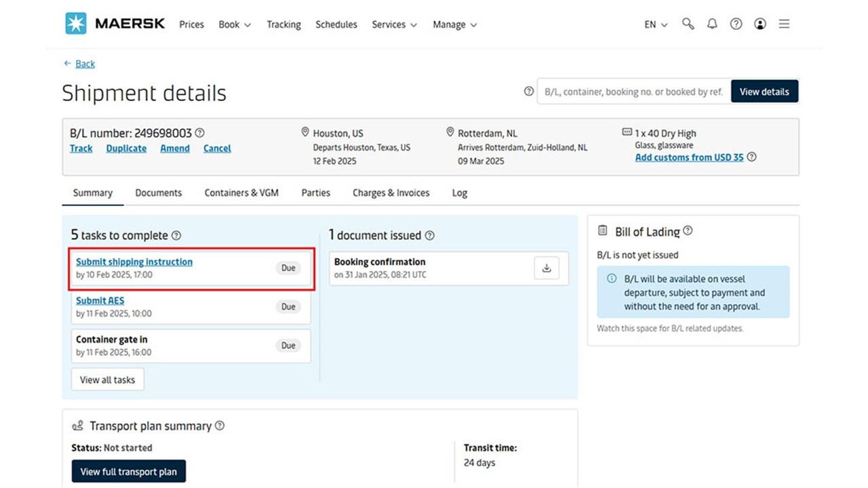Open Transport plan summary help icon
The image size is (868, 488).
(x=219, y=426)
